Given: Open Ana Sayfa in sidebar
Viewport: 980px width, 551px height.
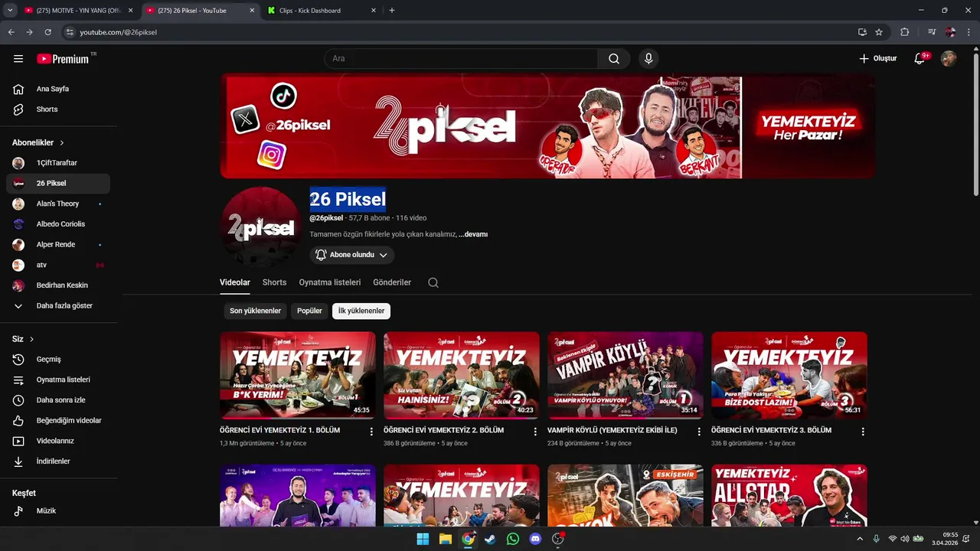Looking at the screenshot, I should point(58,89).
